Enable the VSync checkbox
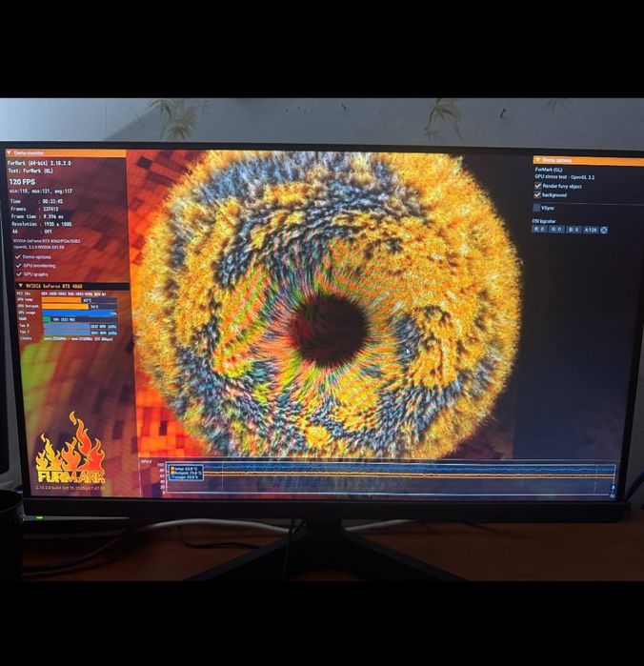 (537, 208)
